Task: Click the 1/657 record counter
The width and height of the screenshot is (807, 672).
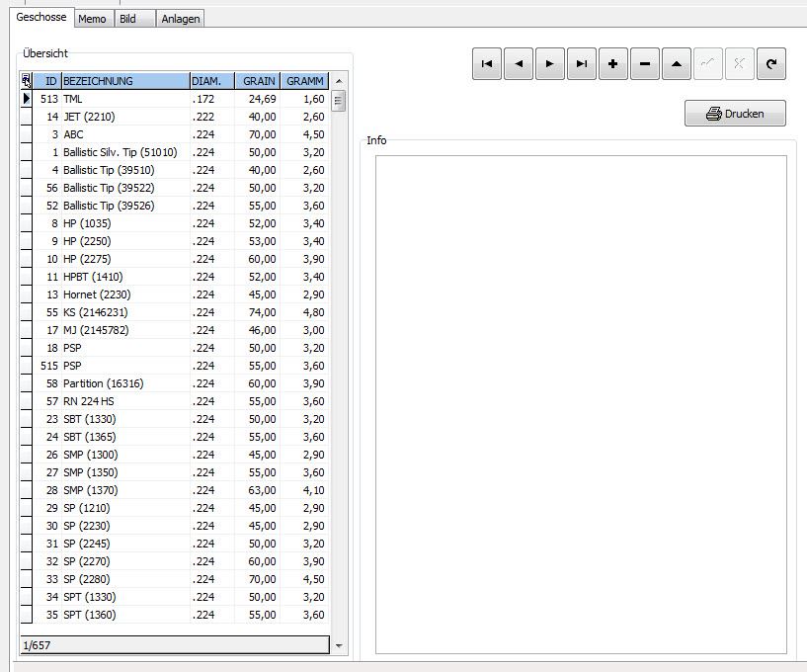Action: [x=175, y=644]
